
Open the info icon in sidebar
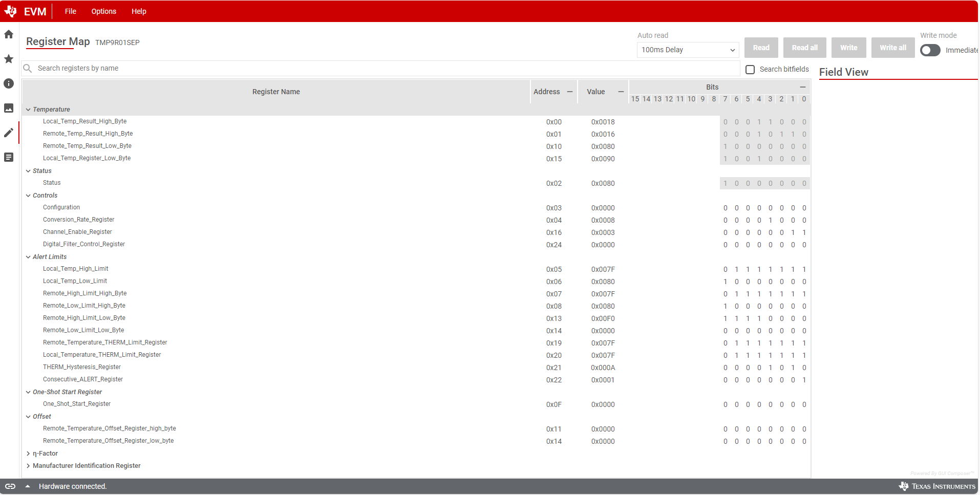(x=9, y=83)
